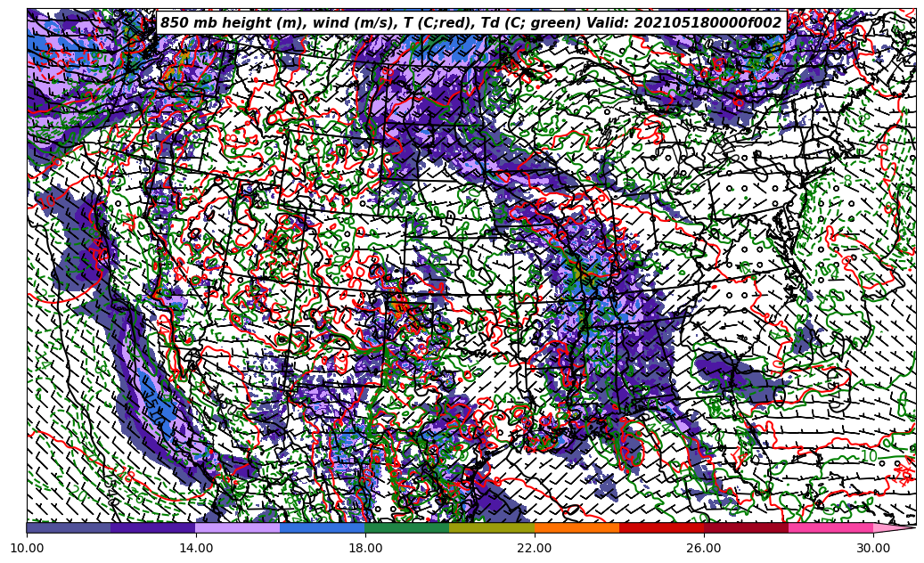Choose the olive 20–22 colorbar segment
This screenshot has height=563, width=924.
[492, 527]
